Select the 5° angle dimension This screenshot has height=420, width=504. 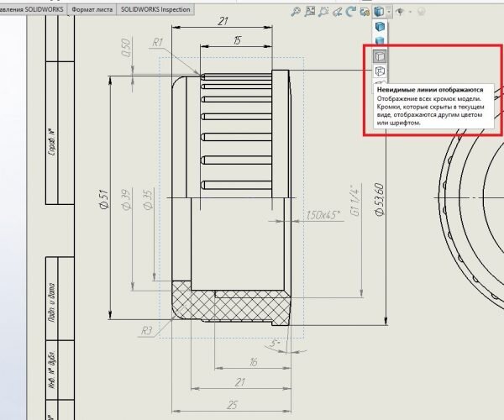pos(274,344)
